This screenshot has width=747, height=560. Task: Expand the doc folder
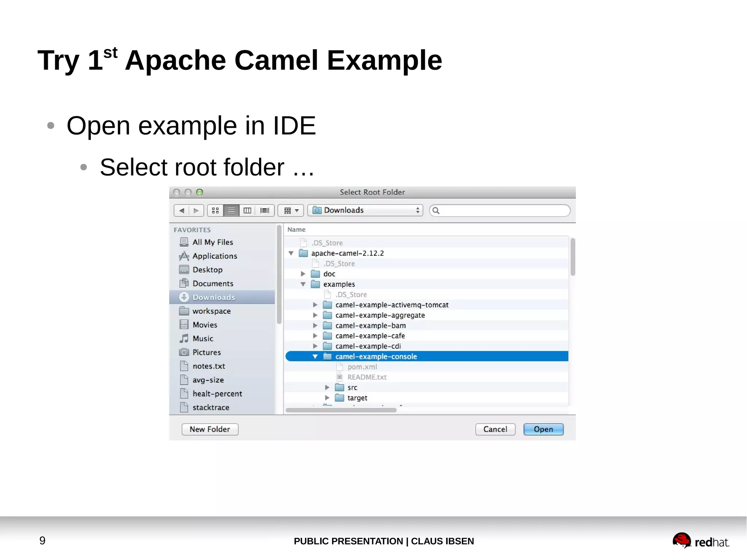pyautogui.click(x=303, y=274)
